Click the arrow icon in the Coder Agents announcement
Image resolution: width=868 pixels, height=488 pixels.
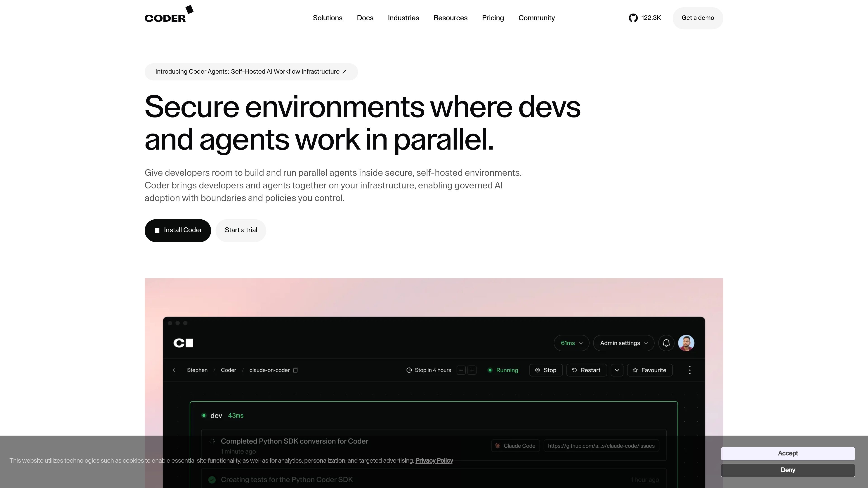click(344, 71)
